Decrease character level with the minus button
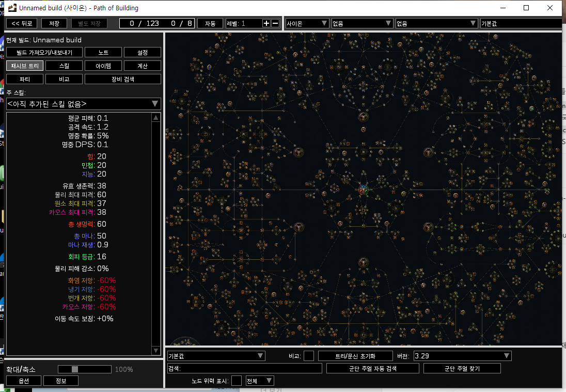The height and width of the screenshot is (392, 566). [x=275, y=23]
